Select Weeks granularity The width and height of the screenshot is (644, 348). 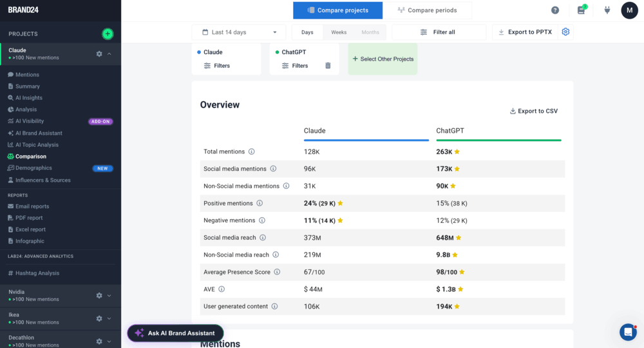339,32
